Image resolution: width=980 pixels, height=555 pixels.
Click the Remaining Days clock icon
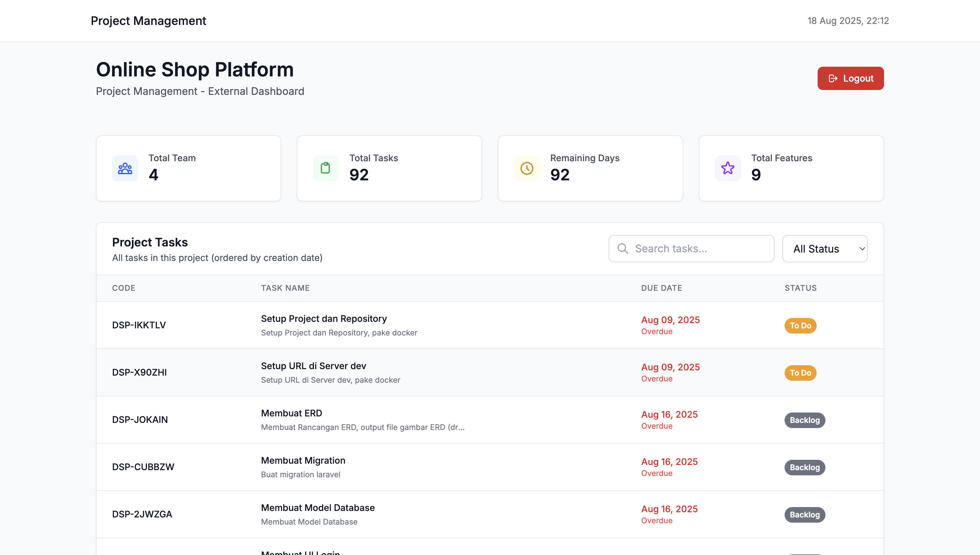click(x=526, y=168)
